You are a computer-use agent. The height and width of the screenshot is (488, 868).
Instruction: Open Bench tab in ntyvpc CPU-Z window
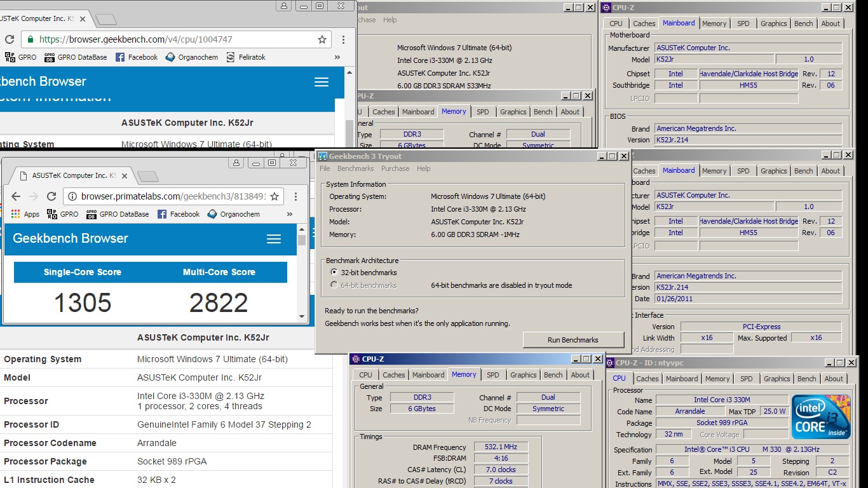807,379
